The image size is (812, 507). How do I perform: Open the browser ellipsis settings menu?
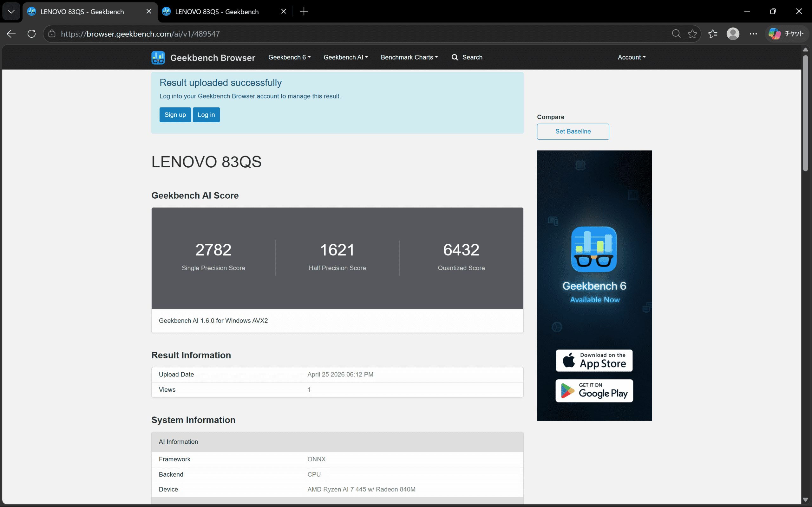[x=753, y=34]
